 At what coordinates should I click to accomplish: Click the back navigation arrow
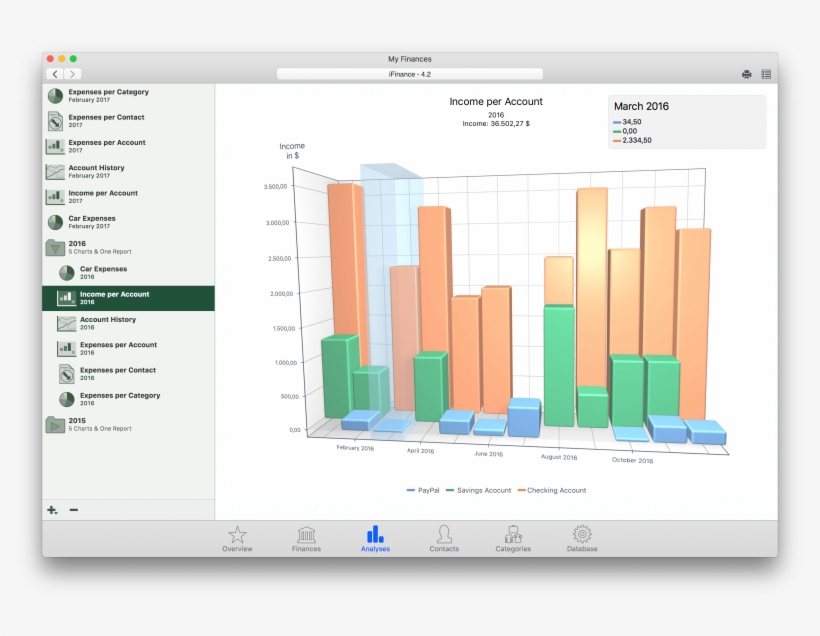(x=55, y=74)
